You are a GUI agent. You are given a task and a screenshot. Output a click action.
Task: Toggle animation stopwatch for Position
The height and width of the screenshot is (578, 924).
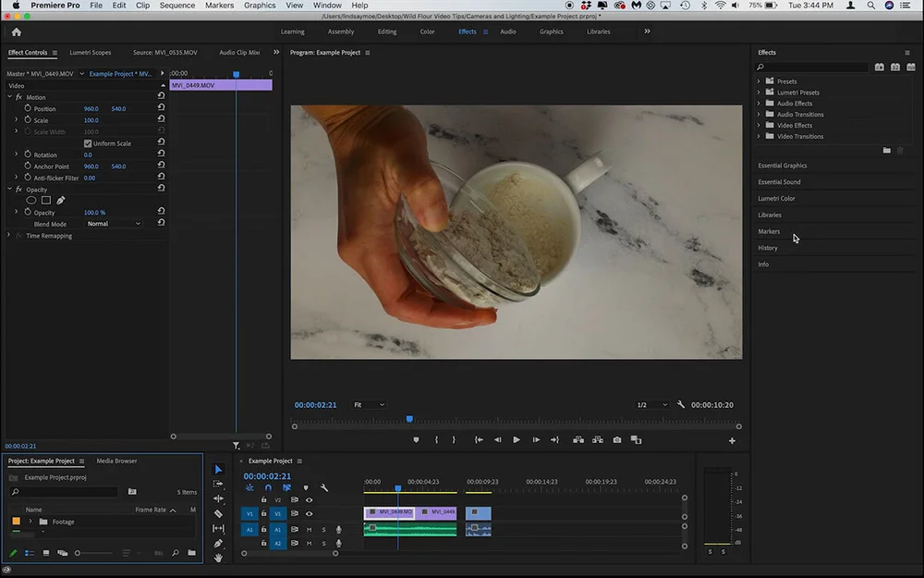click(27, 109)
